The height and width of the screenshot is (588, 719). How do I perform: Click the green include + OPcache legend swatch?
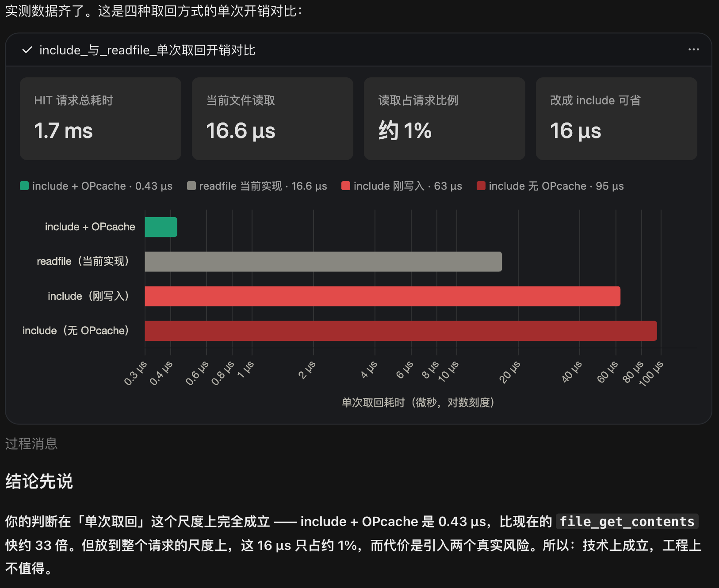[24, 186]
